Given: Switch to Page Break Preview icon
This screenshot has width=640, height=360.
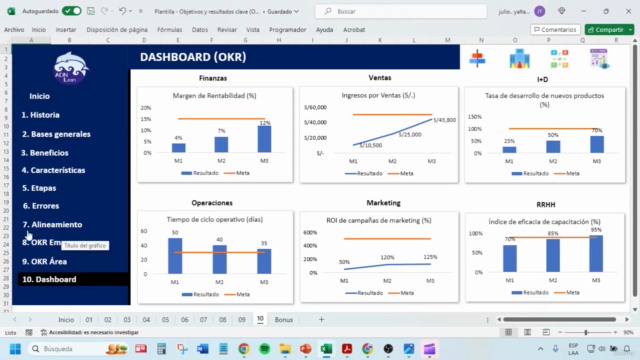Looking at the screenshot, I should click(x=546, y=332).
